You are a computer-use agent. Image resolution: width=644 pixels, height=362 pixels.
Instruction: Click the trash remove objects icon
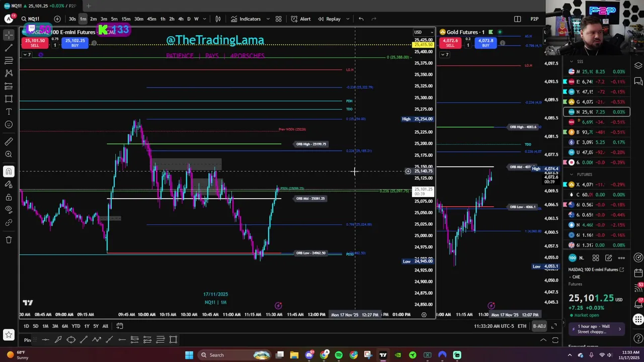pyautogui.click(x=9, y=240)
